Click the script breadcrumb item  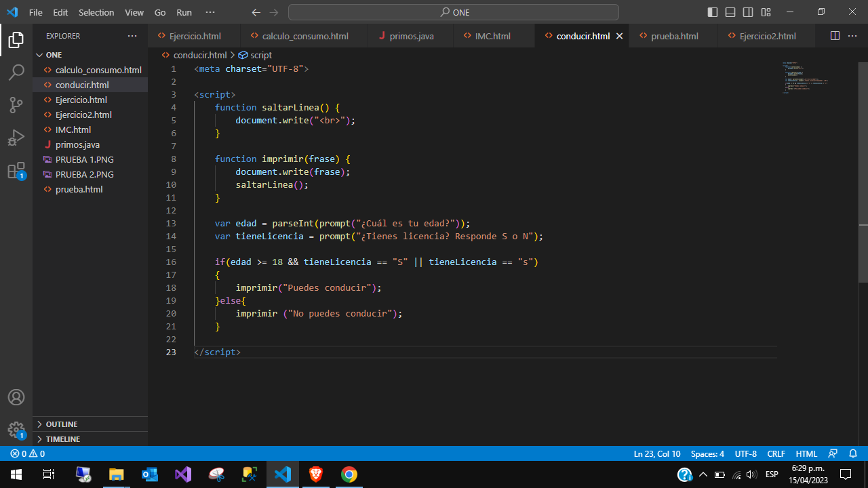point(255,55)
